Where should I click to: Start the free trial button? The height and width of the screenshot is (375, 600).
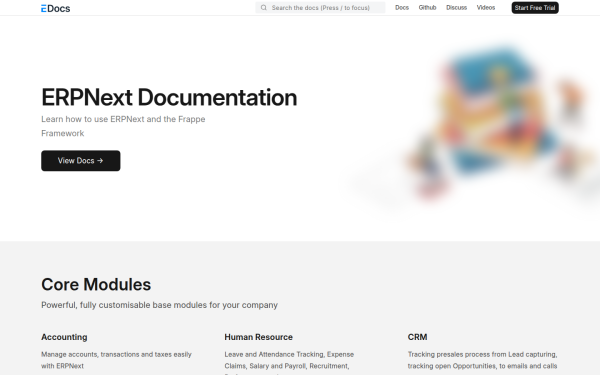[x=535, y=8]
